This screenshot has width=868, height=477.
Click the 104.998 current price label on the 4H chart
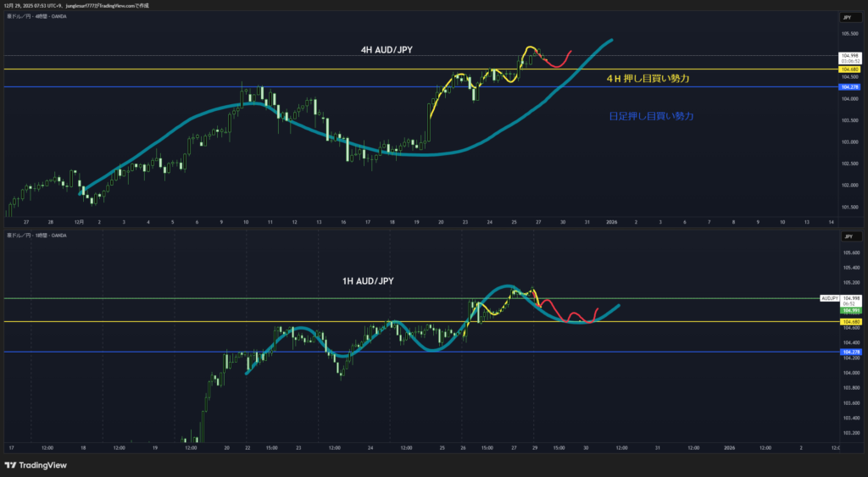849,56
